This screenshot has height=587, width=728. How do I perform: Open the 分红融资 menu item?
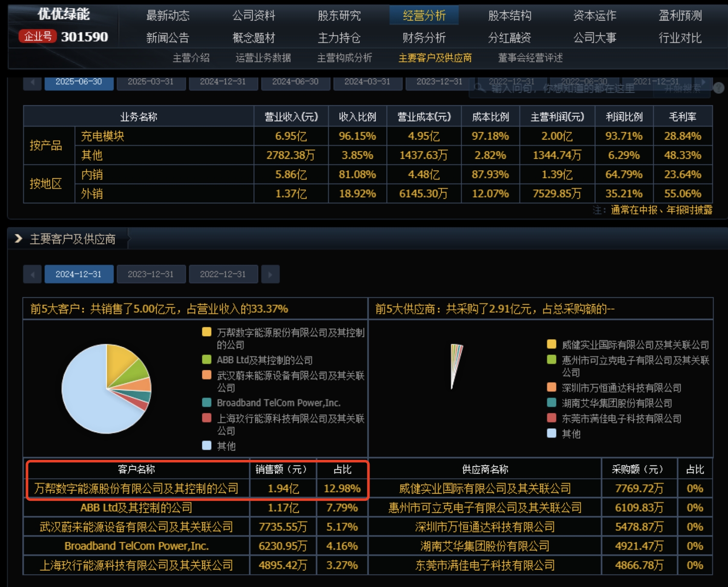(510, 38)
